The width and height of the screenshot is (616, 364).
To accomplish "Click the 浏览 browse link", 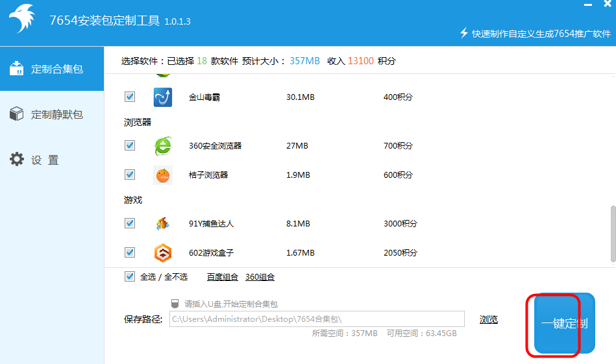I will pos(488,320).
